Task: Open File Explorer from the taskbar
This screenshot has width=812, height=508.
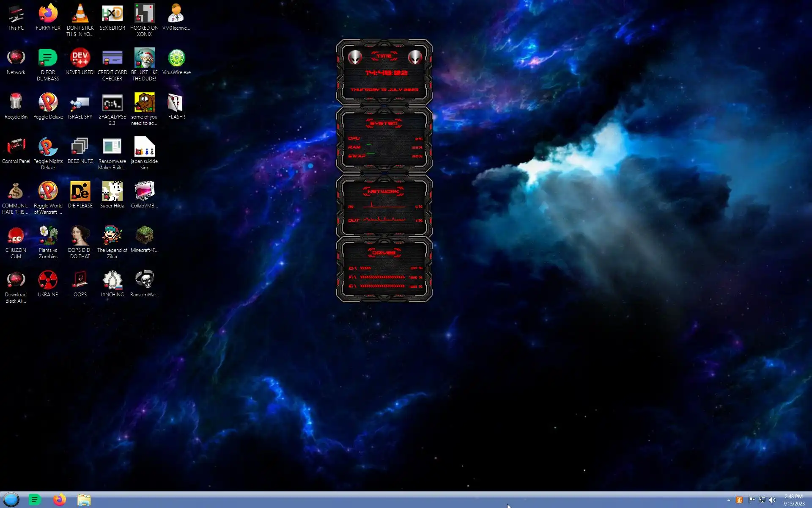Action: [x=84, y=500]
